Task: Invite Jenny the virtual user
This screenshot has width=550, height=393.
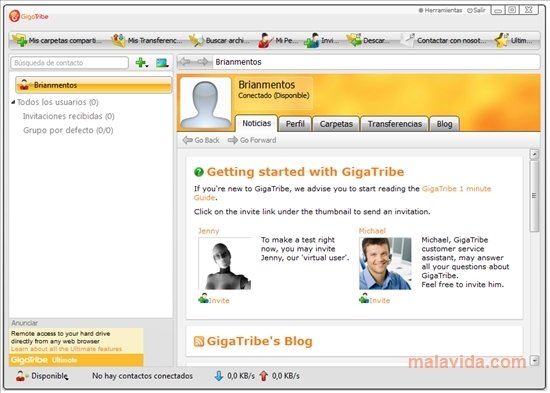Action: [214, 300]
